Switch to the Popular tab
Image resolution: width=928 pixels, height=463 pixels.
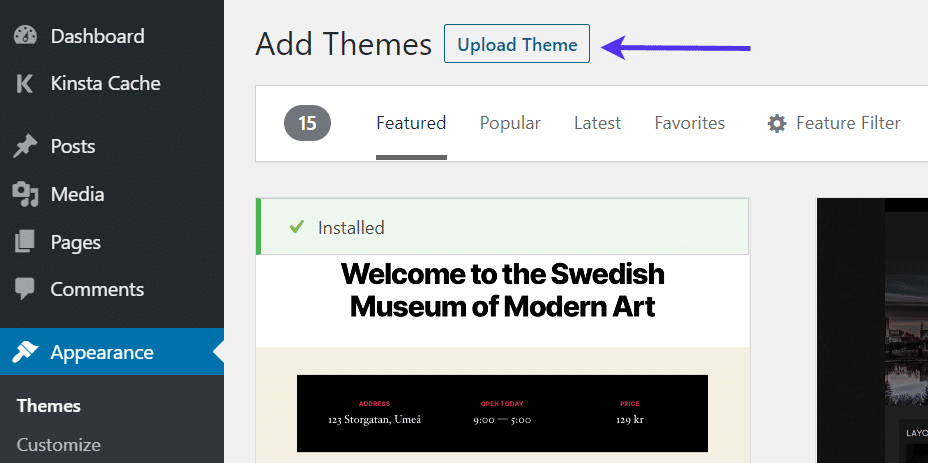(510, 123)
